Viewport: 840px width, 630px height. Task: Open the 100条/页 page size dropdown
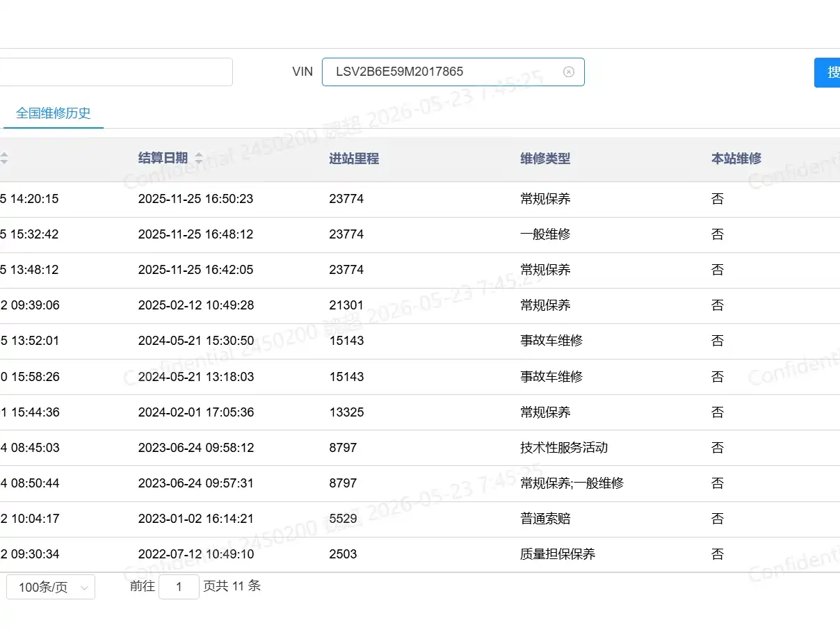point(51,587)
